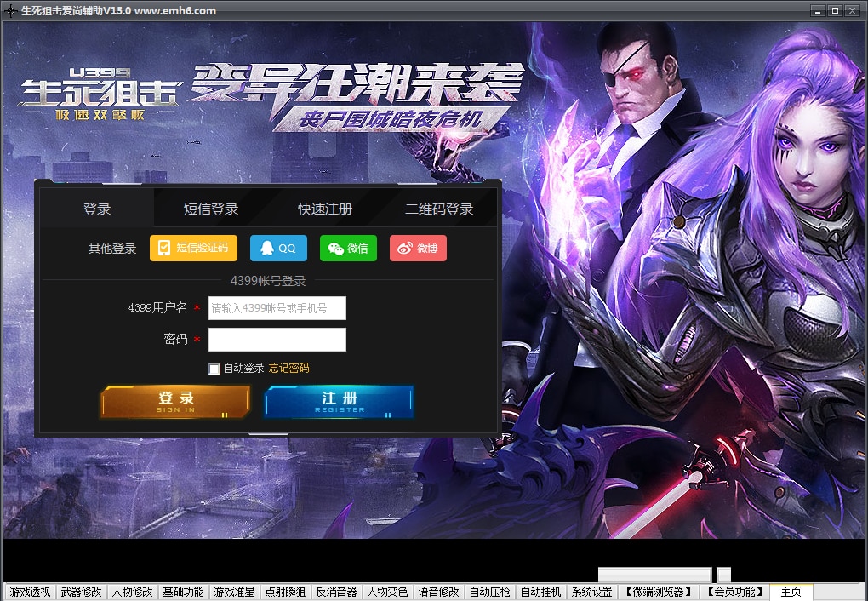868x601 pixels.
Task: Toggle the 自动登录 auto-login checkbox
Action: (214, 369)
